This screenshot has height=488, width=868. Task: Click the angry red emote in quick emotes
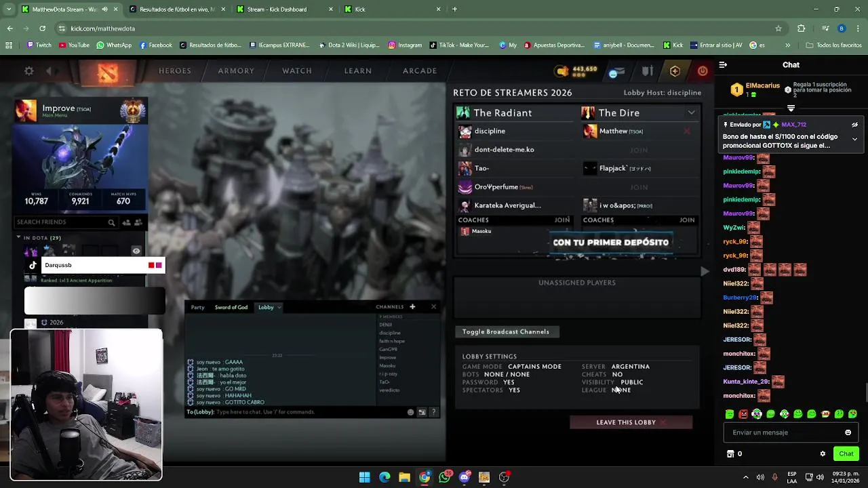[743, 414]
